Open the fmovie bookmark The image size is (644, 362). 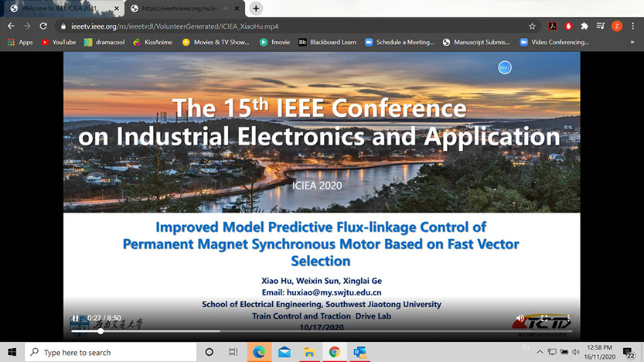coord(274,42)
